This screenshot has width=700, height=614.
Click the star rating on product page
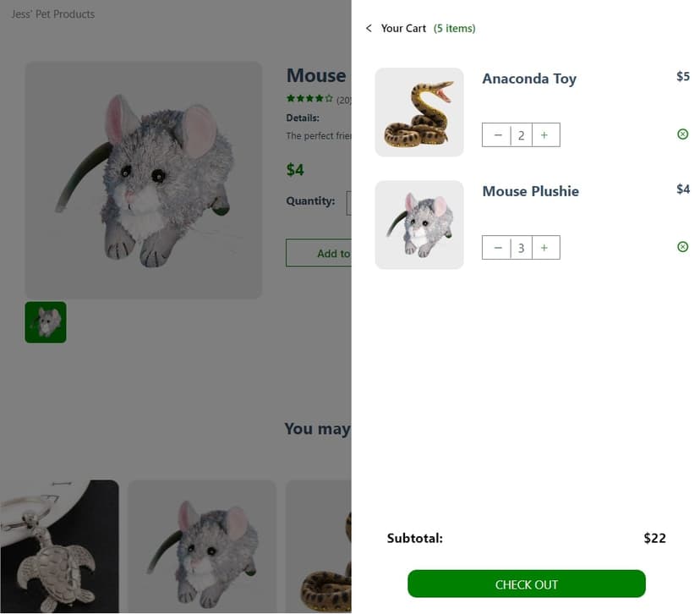coord(309,99)
